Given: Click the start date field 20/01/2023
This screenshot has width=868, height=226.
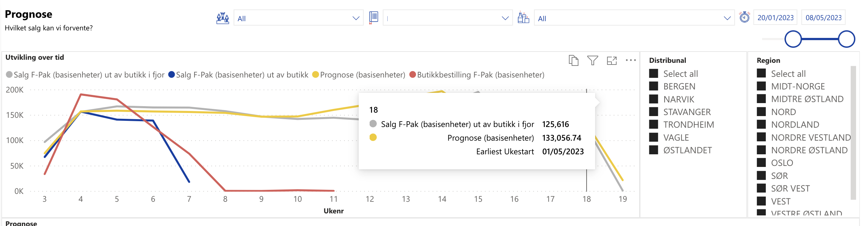Looking at the screenshot, I should tap(775, 18).
